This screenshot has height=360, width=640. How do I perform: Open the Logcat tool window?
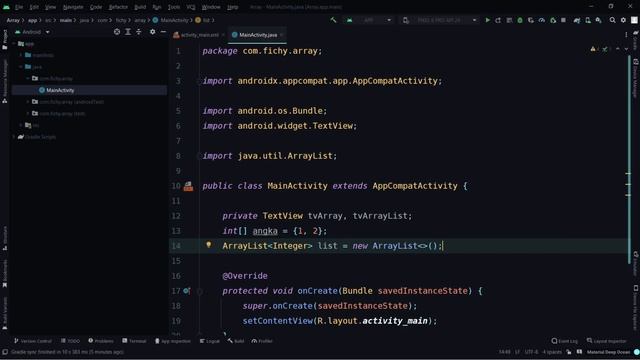[209, 341]
